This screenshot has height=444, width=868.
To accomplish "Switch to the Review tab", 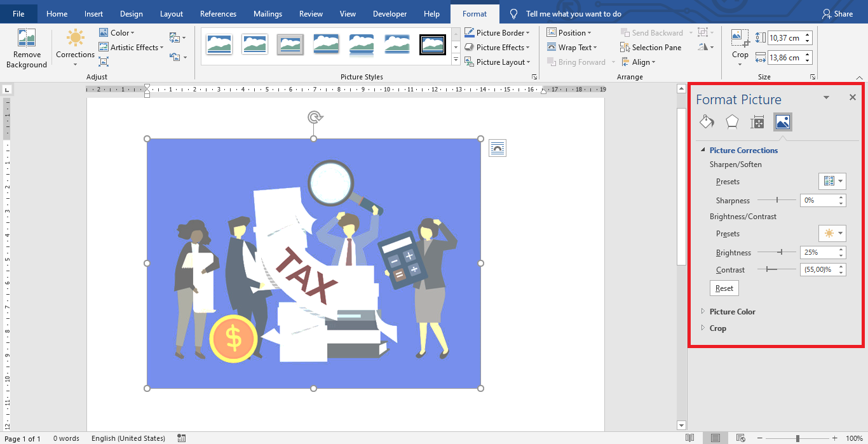I will pos(311,14).
